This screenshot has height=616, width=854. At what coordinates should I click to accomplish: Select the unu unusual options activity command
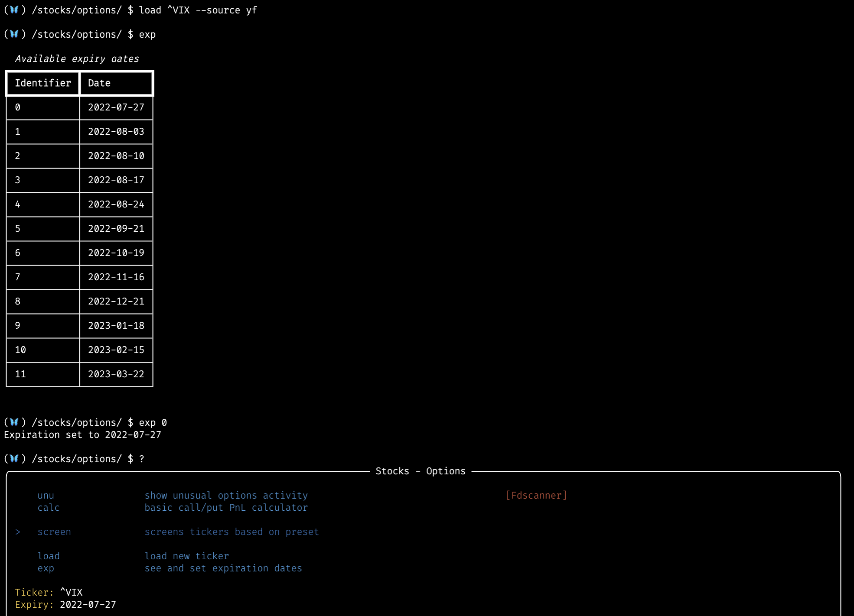coord(46,495)
